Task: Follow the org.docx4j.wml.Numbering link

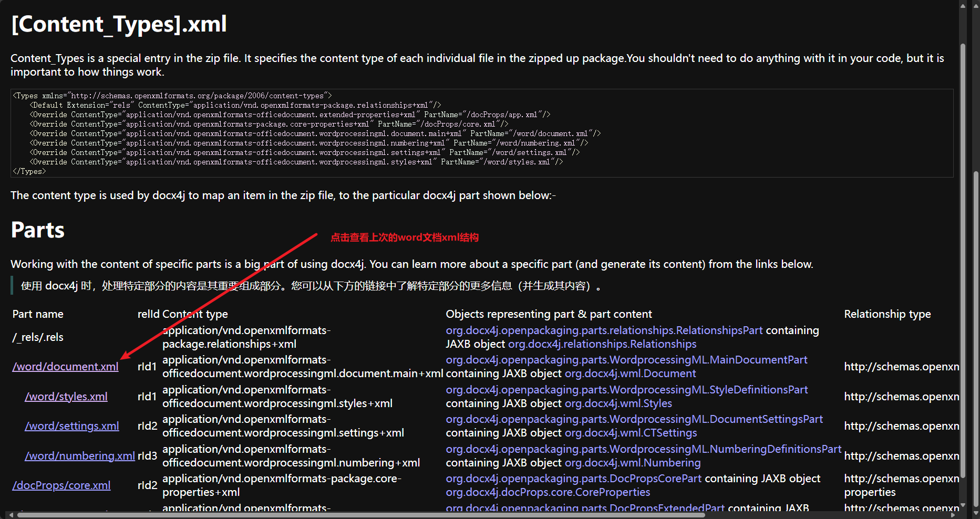Action: click(633, 463)
